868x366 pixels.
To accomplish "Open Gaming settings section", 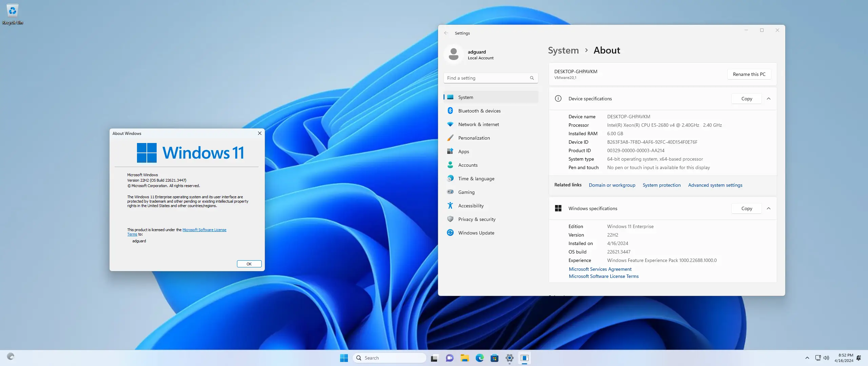I will (466, 192).
